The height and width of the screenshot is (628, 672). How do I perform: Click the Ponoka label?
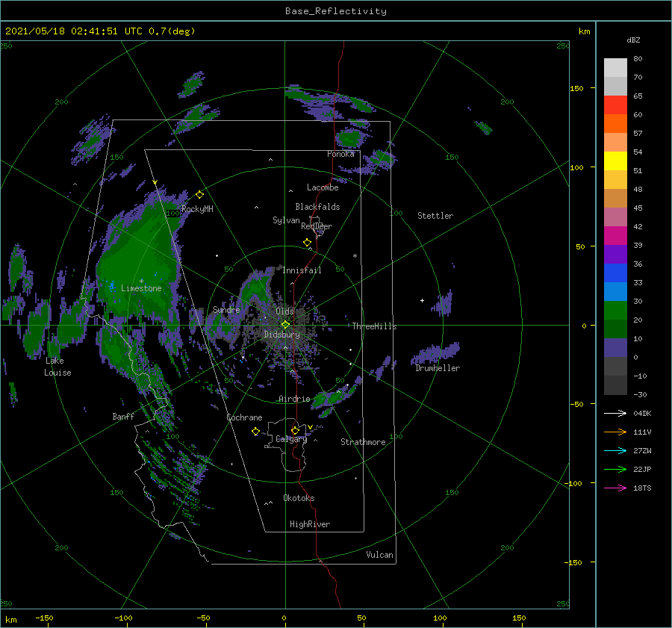click(x=340, y=154)
